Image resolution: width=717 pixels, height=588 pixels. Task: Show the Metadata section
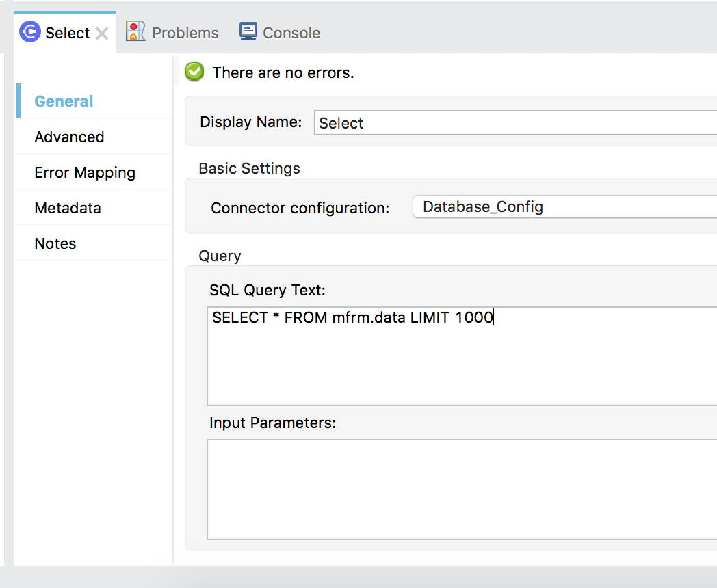[68, 208]
